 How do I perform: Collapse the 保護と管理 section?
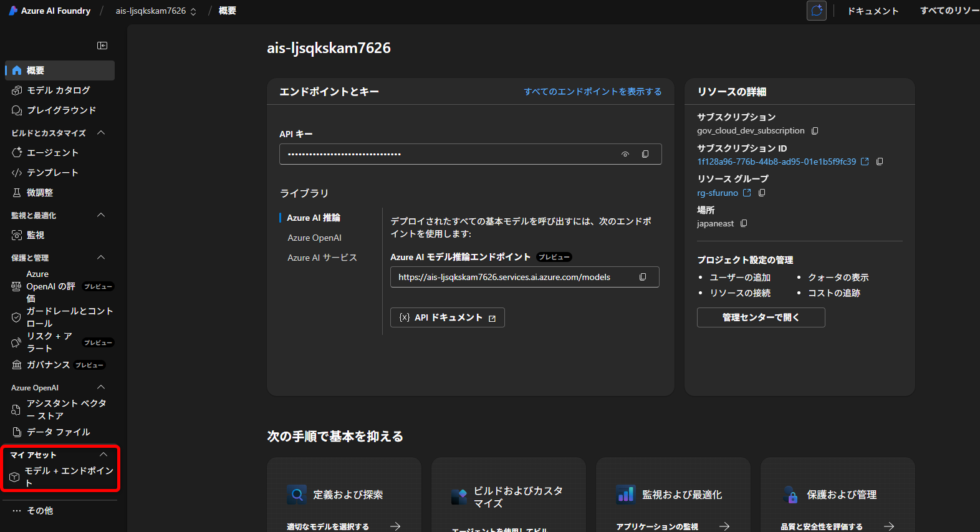(101, 258)
